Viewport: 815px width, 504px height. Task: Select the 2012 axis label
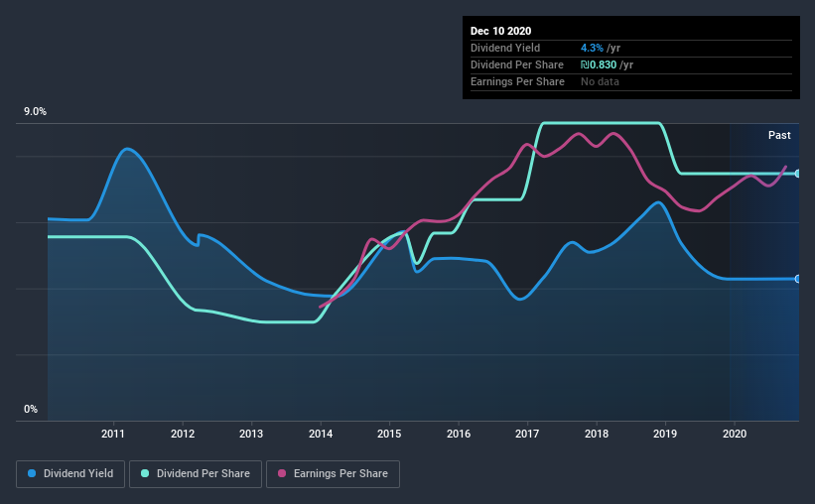point(183,434)
